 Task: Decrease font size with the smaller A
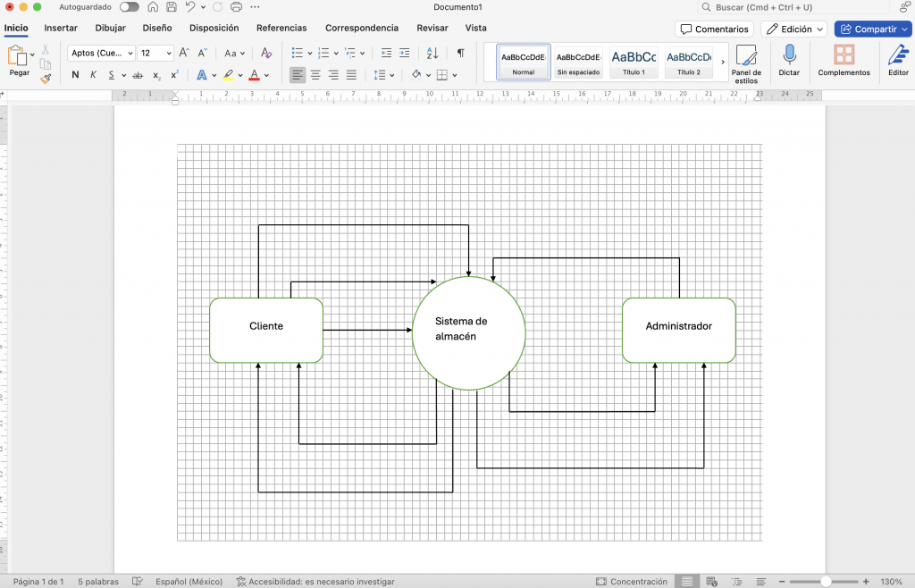pos(203,53)
